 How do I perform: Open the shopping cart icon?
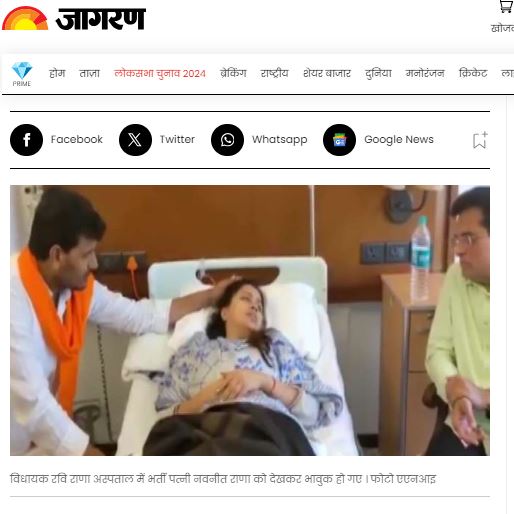click(x=506, y=6)
